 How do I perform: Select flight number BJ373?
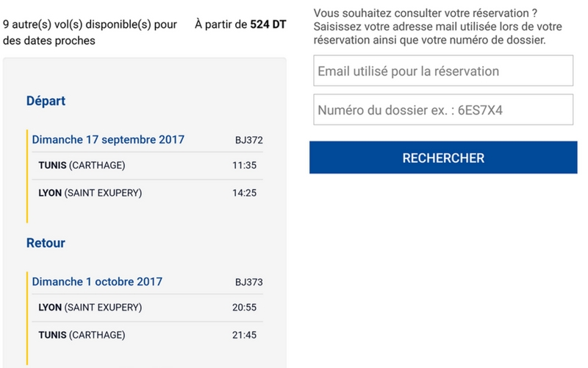pyautogui.click(x=248, y=282)
